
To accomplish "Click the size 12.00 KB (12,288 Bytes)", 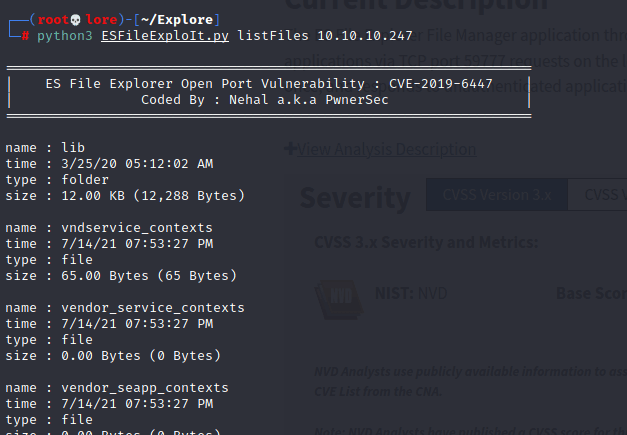I will click(x=153, y=196).
